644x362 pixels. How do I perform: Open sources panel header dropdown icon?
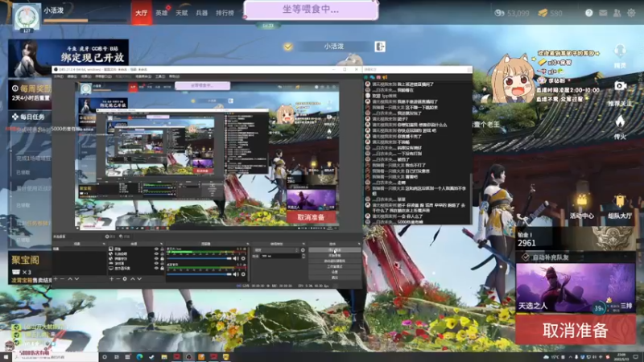(162, 244)
